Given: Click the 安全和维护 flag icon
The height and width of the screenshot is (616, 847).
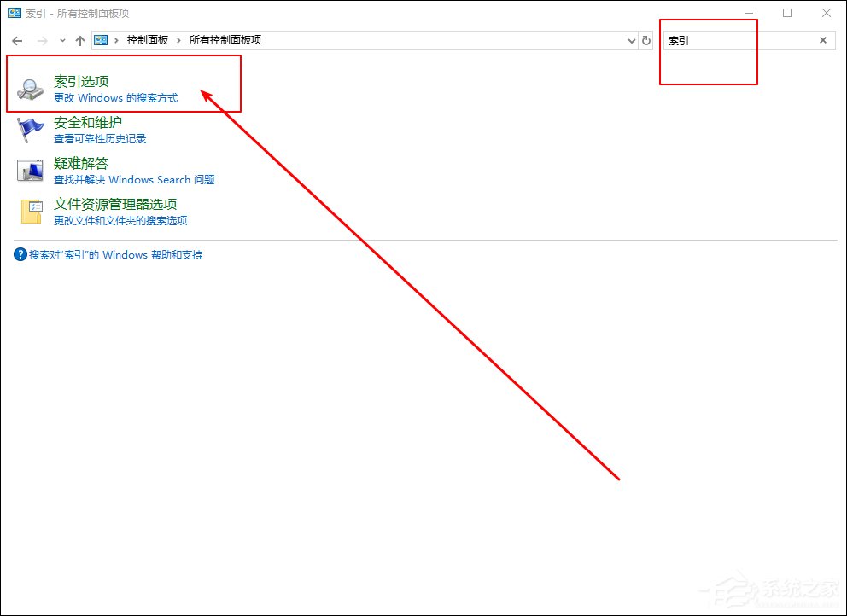Looking at the screenshot, I should pyautogui.click(x=31, y=129).
